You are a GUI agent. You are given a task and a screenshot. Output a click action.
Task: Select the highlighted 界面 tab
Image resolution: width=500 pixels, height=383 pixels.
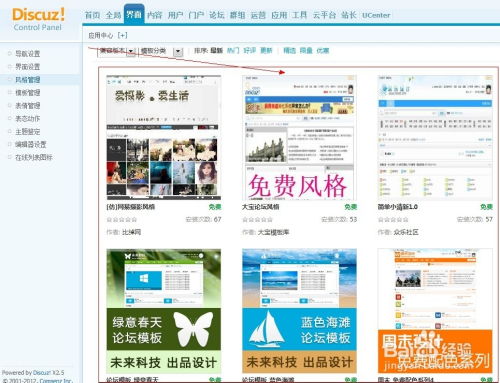tap(134, 14)
